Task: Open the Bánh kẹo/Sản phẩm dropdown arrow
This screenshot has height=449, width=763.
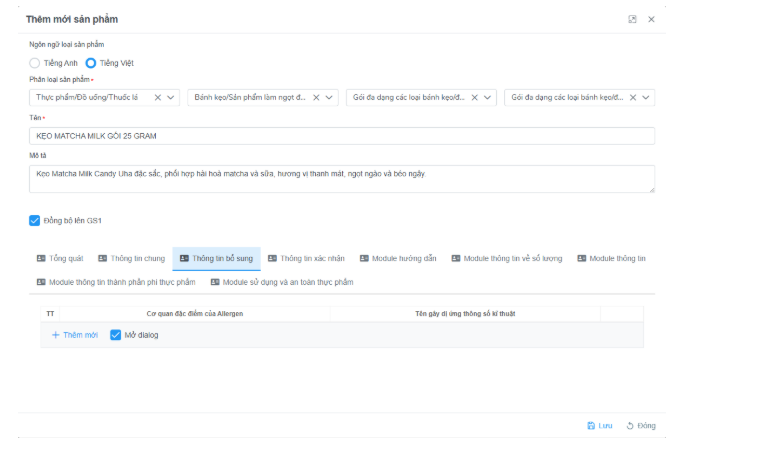Action: click(x=330, y=98)
